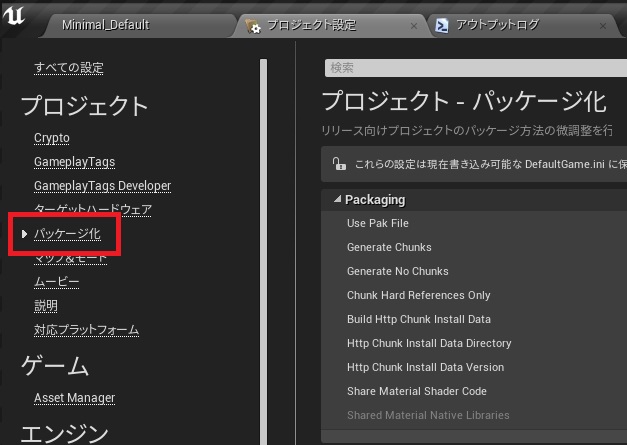Click the DefaultGame.ini writable notice text
The height and width of the screenshot is (445, 627).
click(491, 164)
